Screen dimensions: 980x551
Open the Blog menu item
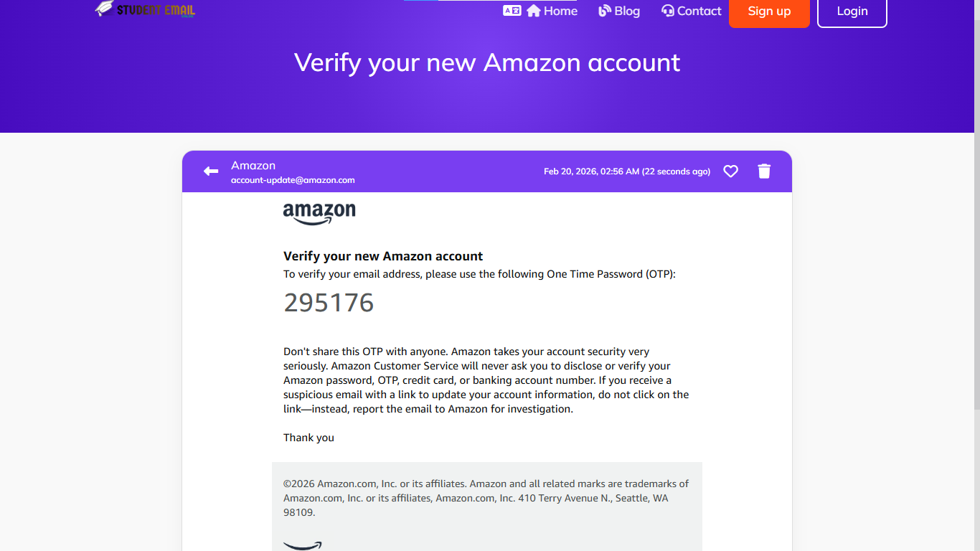click(618, 11)
